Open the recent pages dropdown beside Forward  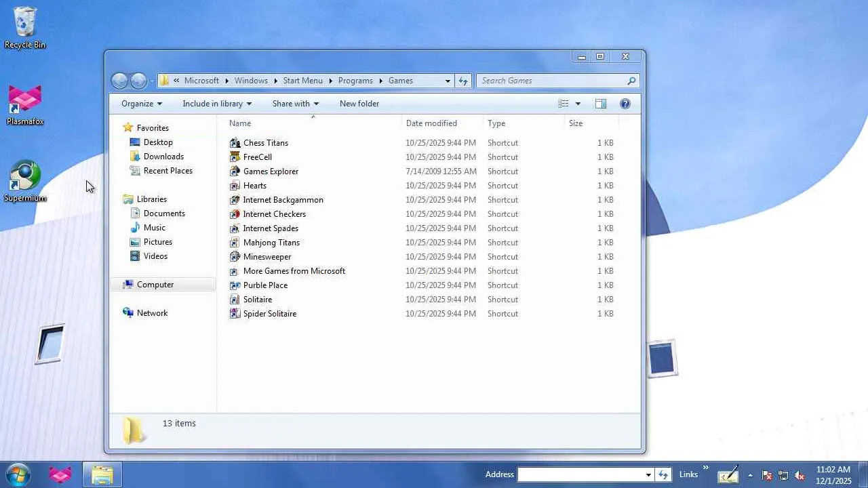[x=151, y=81]
